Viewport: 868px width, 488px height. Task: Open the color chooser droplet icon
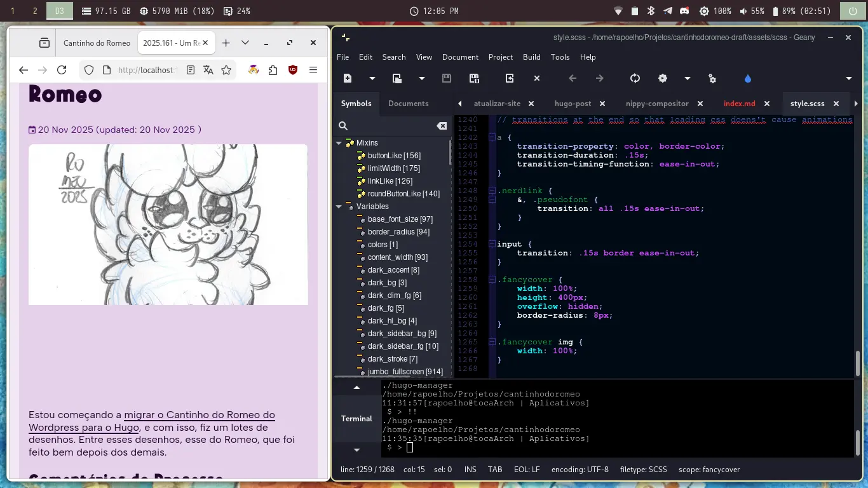(747, 78)
